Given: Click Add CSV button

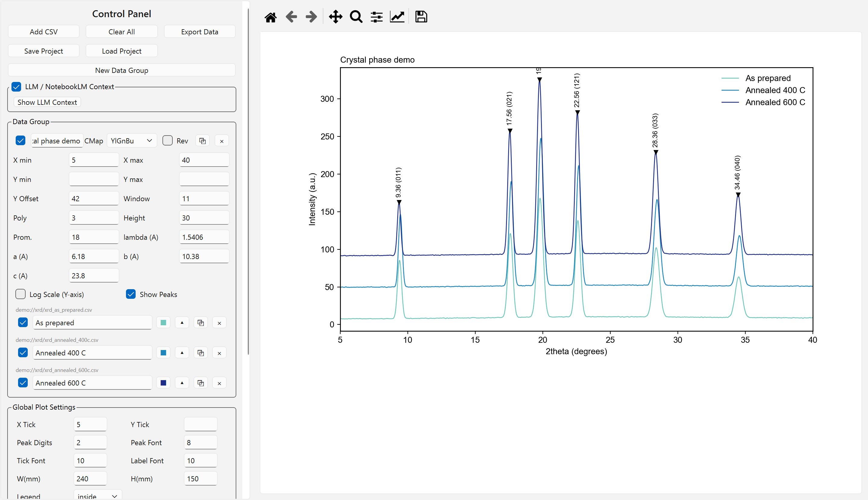Looking at the screenshot, I should (x=44, y=32).
